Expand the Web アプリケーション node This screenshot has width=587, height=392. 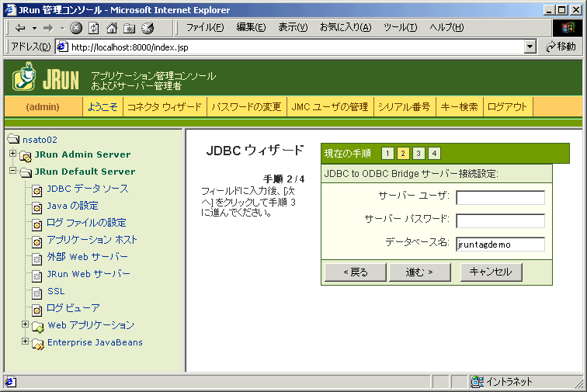(25, 324)
